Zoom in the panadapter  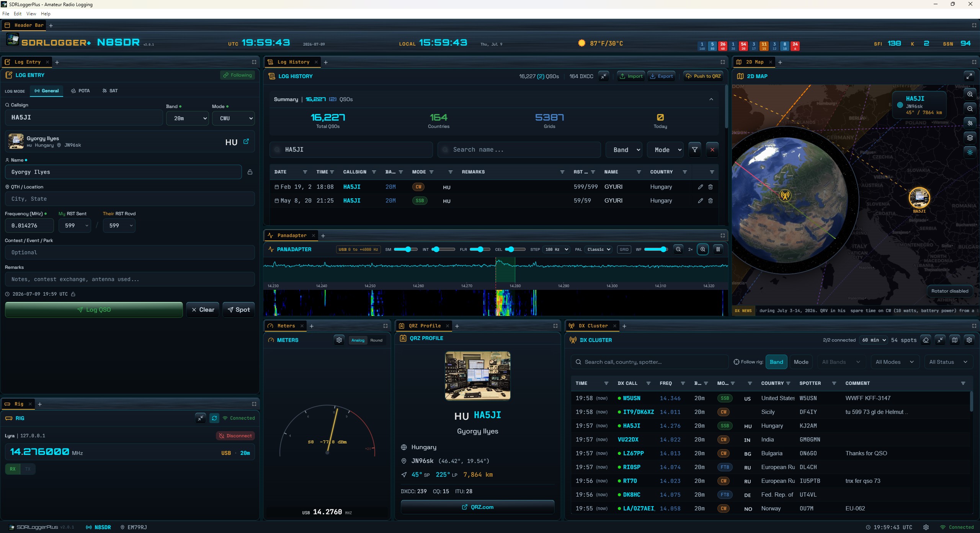point(703,249)
